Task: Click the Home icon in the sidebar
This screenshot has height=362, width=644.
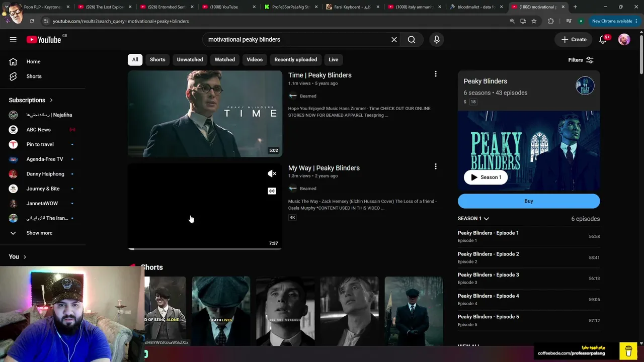Action: [x=13, y=61]
